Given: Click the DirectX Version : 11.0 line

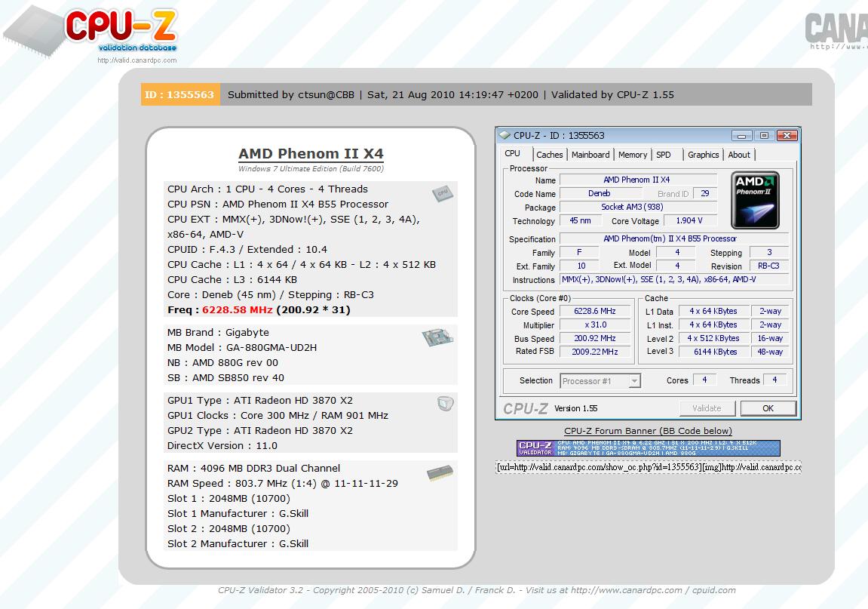Looking at the screenshot, I should [x=222, y=445].
